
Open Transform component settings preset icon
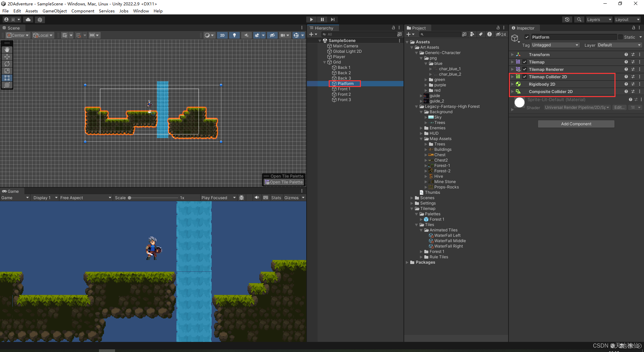[x=633, y=54]
